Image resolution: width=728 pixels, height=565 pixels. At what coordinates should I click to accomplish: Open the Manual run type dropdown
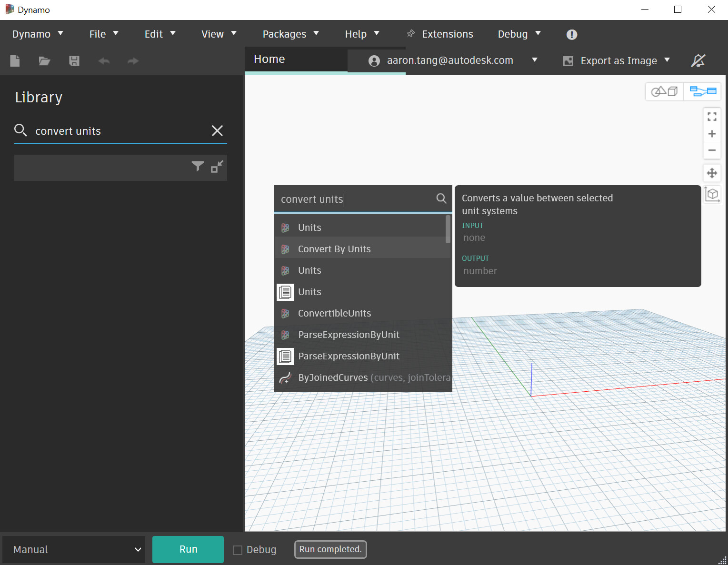click(x=74, y=550)
